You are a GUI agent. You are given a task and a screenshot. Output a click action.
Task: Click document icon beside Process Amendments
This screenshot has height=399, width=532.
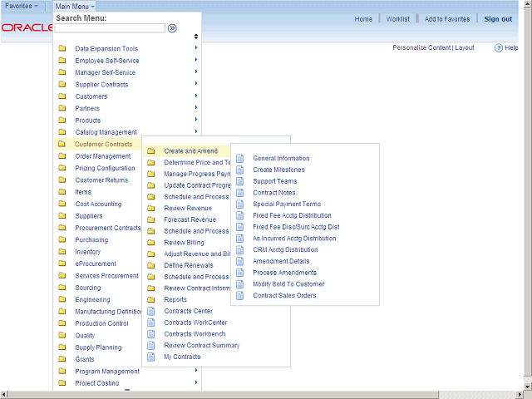click(240, 273)
